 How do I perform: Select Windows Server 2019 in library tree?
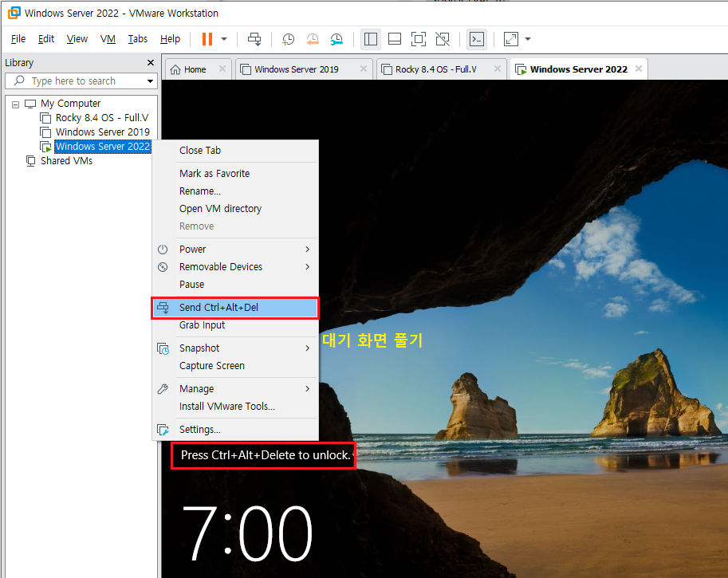(102, 132)
